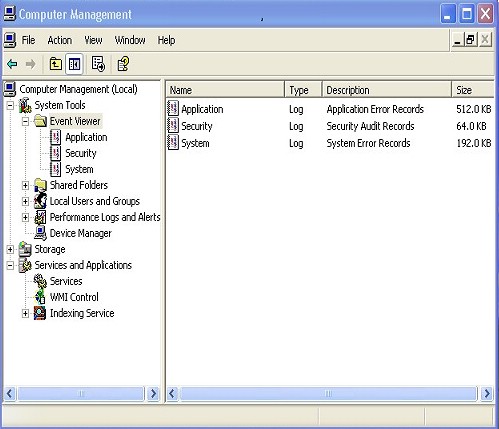Open the Help toolbar icon
The image size is (499, 429).
(123, 64)
